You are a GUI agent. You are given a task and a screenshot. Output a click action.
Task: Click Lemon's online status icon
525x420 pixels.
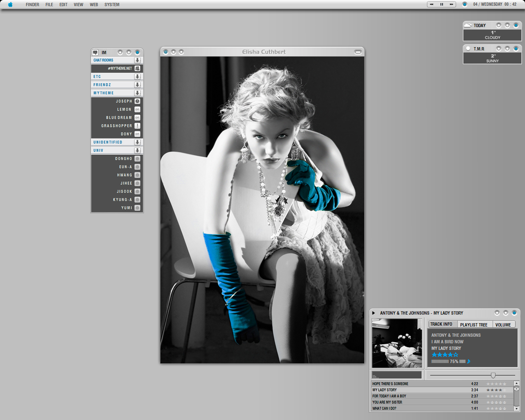pos(137,110)
